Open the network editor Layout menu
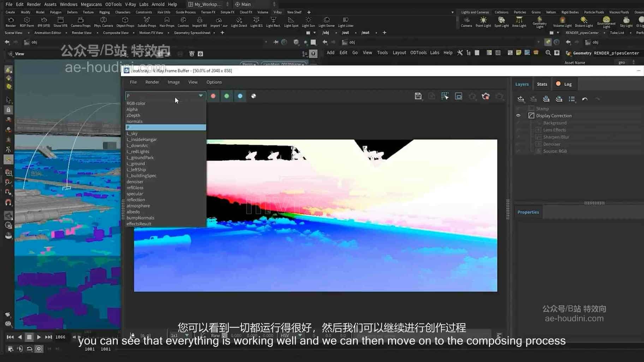The image size is (644, 362). tap(399, 53)
